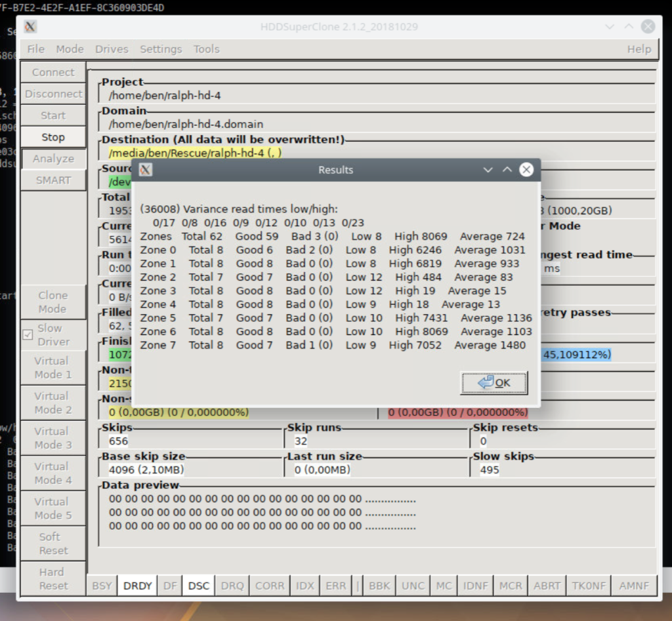The height and width of the screenshot is (621, 672).
Task: Click the TK0NF error indicator
Action: [589, 586]
